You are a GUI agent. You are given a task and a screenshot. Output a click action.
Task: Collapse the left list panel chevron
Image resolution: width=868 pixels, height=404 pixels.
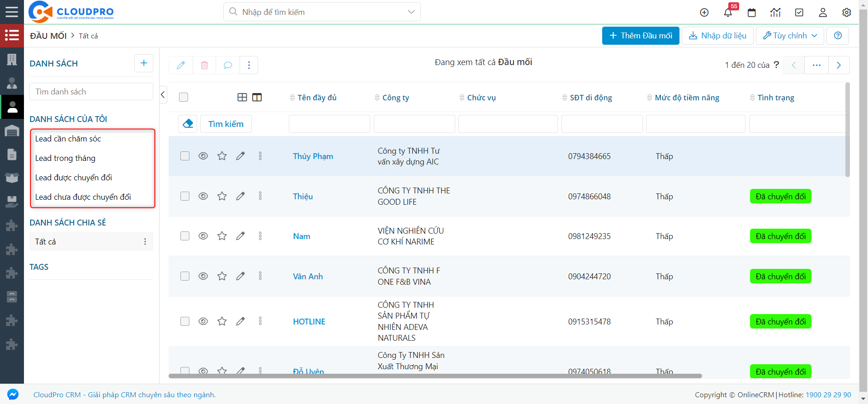[x=163, y=94]
